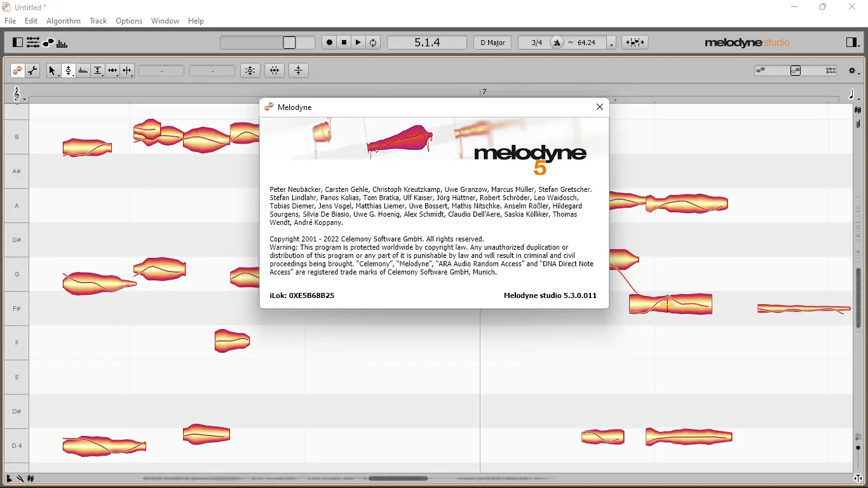
Task: Select the Note Separation tool
Action: pos(127,71)
